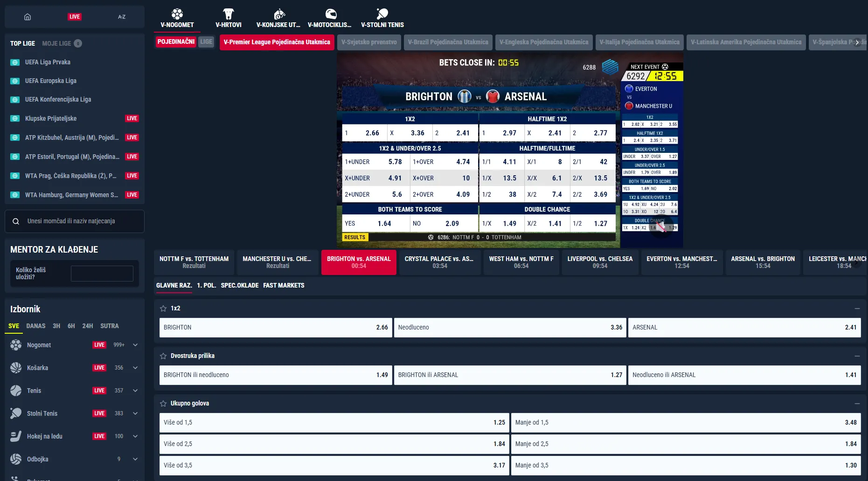
Task: Filter Izbornik by 3H
Action: (x=56, y=326)
